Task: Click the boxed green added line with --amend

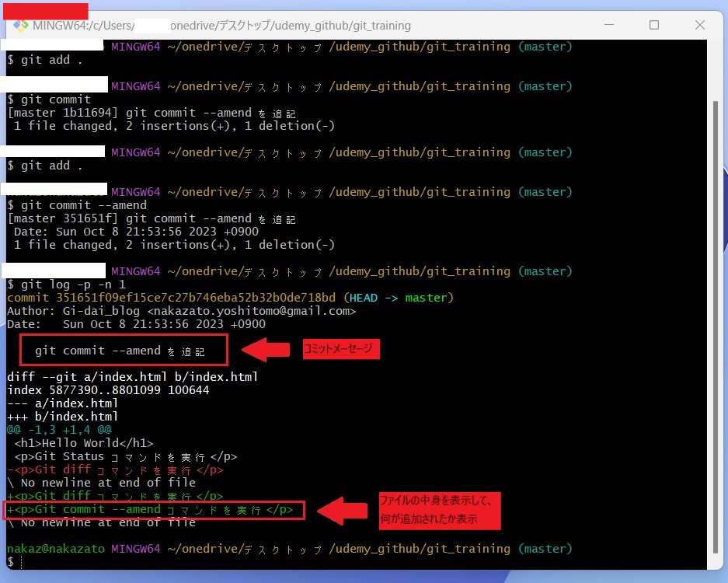Action: point(150,510)
